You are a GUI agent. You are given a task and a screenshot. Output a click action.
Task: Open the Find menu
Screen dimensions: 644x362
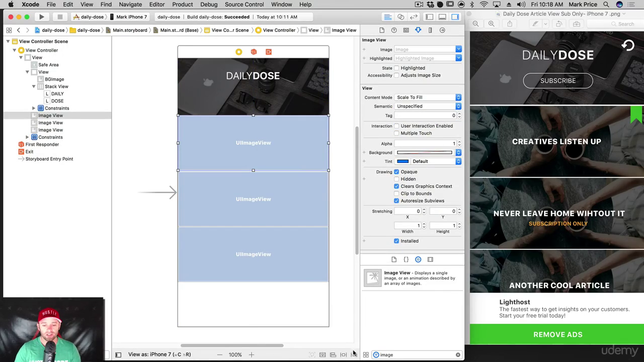(106, 5)
